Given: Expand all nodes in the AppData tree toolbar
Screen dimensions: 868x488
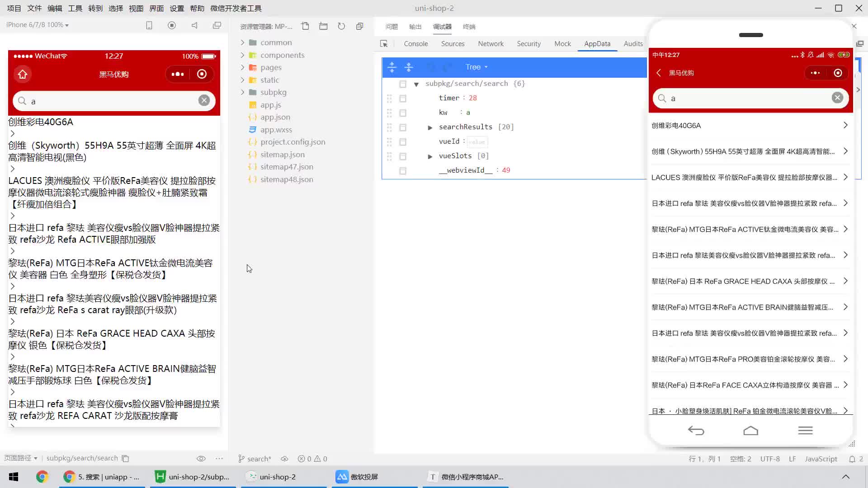Looking at the screenshot, I should click(x=392, y=67).
